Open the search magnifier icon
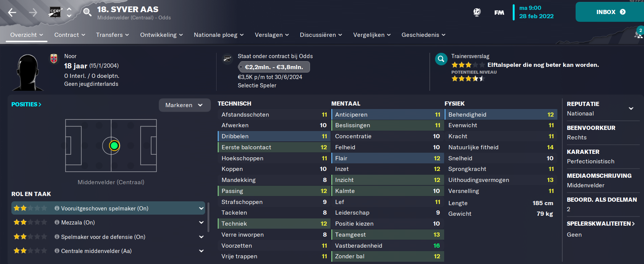The width and height of the screenshot is (644, 264). (x=87, y=13)
